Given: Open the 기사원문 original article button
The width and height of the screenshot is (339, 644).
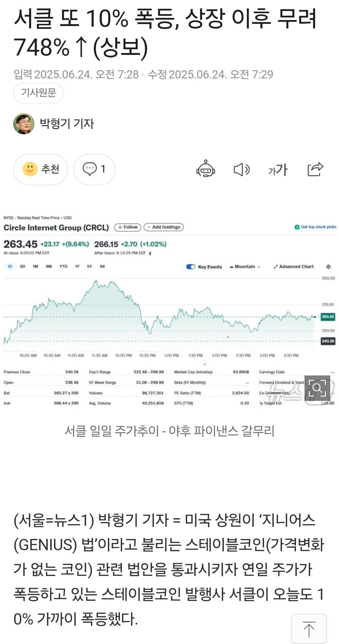Looking at the screenshot, I should pos(38,93).
